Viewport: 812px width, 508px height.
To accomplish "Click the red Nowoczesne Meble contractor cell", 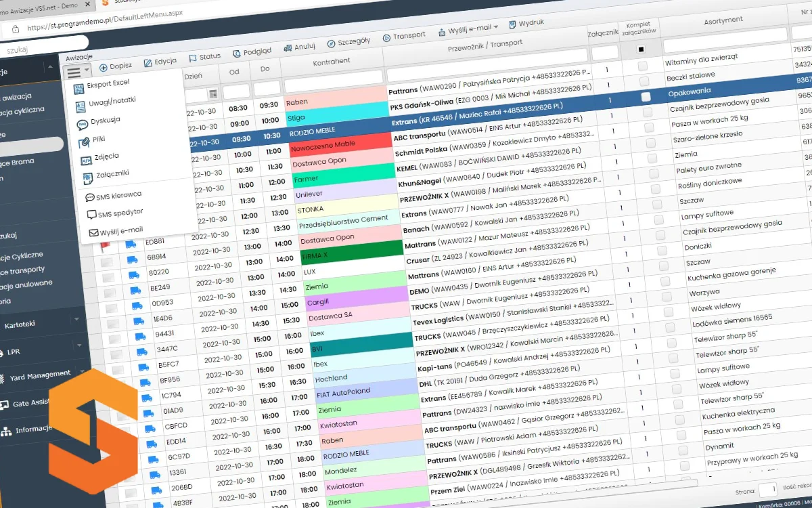I will [x=323, y=145].
